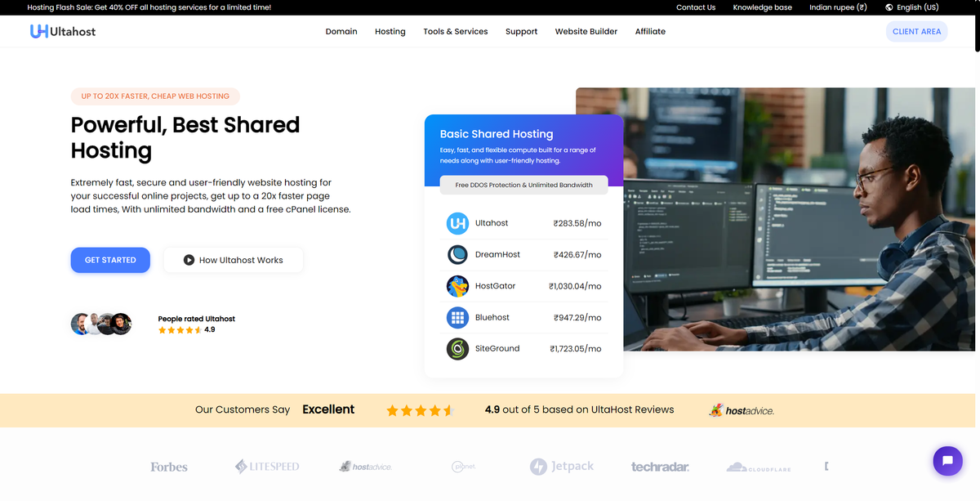
Task: Click the Ultahost logo in the navbar
Action: [x=63, y=31]
